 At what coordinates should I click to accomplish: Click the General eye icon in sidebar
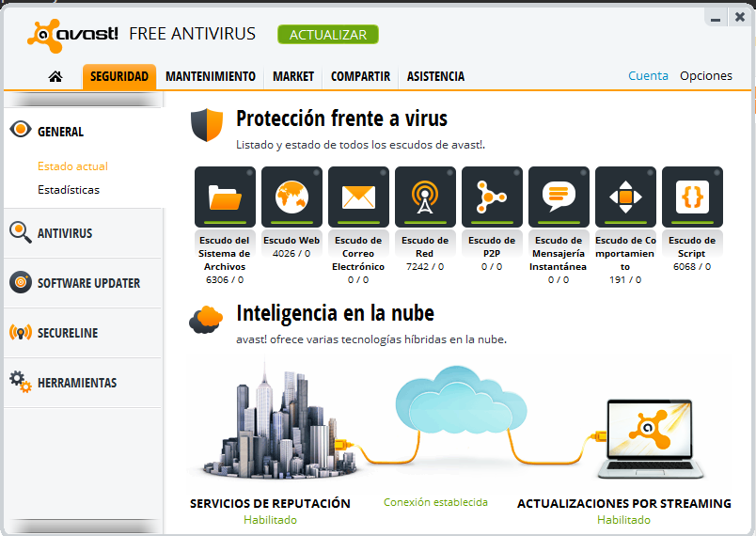point(21,130)
